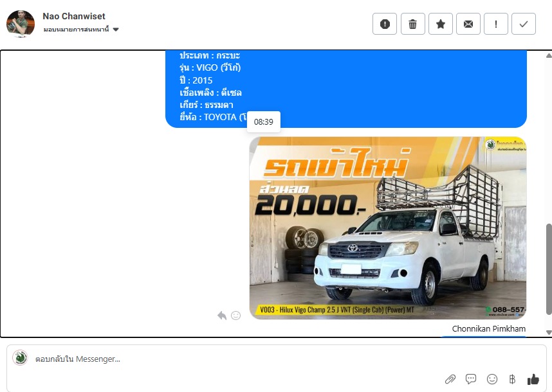The width and height of the screenshot is (552, 392).
Task: Open the assign conversation dropdown
Action: (81, 30)
